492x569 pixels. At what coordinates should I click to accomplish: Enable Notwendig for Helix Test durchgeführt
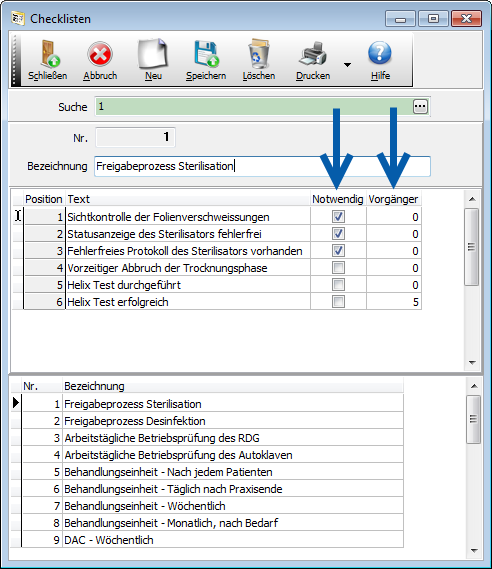click(x=338, y=285)
